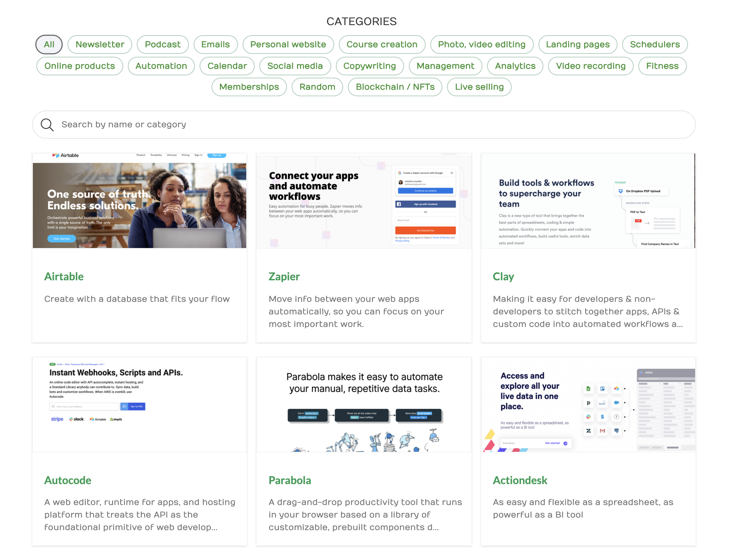This screenshot has height=560, width=731.
Task: Switch to Blockchain / NFTs category
Action: (x=395, y=87)
